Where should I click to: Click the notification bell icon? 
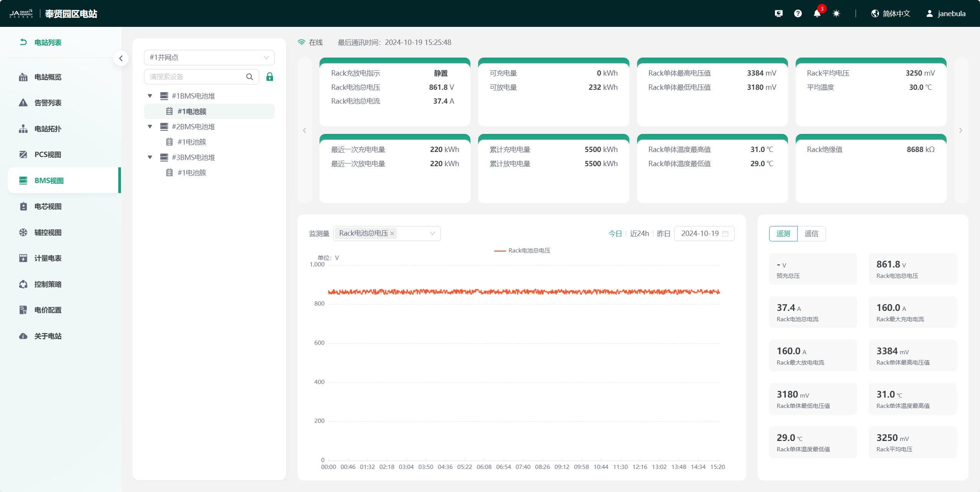[817, 14]
